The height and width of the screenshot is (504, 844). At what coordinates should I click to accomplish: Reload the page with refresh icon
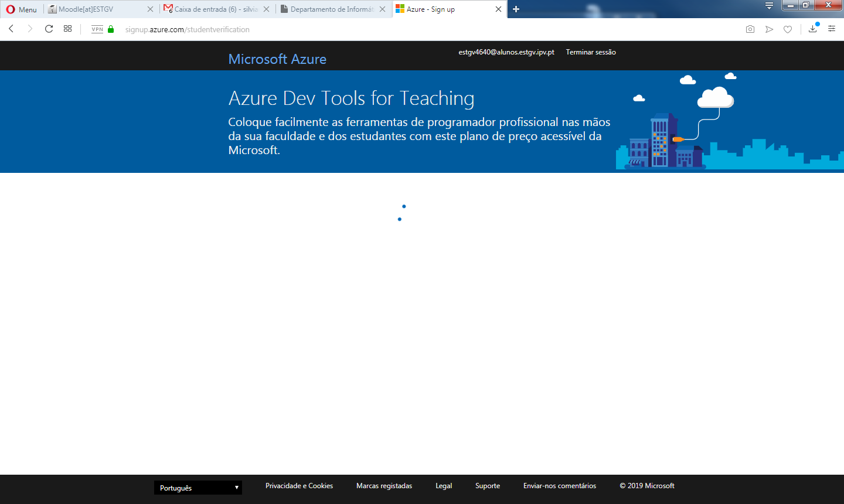pos(49,29)
